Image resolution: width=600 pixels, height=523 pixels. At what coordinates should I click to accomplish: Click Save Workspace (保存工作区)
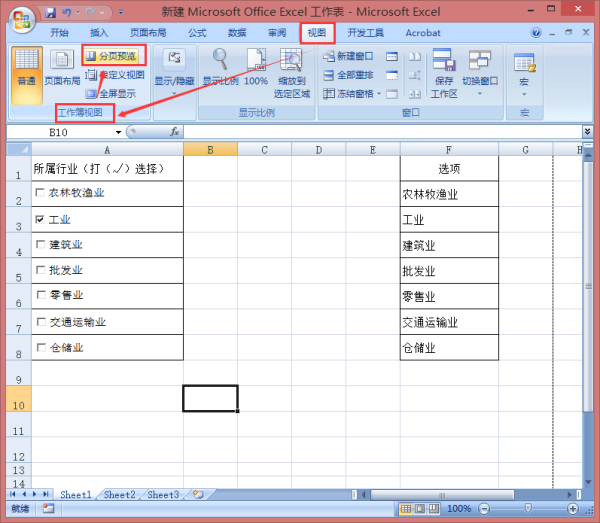click(443, 73)
